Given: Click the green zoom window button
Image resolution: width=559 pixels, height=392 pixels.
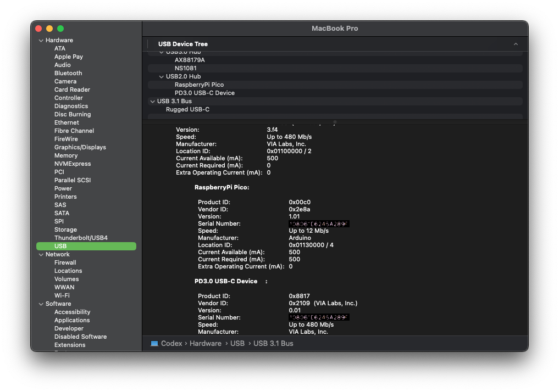Looking at the screenshot, I should click(60, 29).
